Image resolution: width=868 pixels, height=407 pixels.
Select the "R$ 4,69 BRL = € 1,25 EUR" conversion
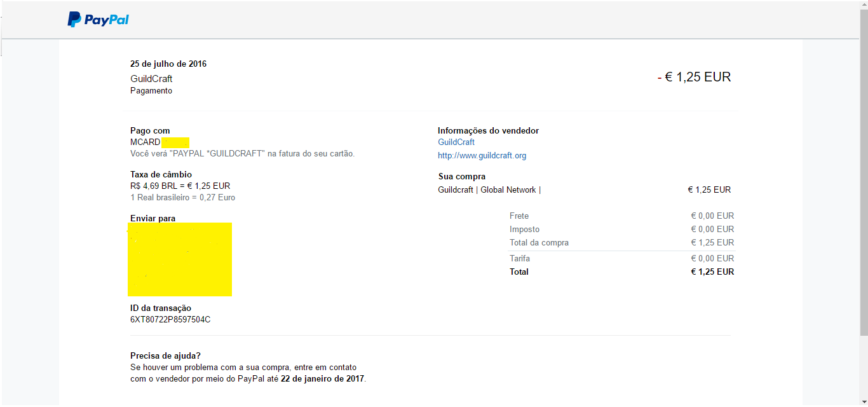tap(180, 186)
